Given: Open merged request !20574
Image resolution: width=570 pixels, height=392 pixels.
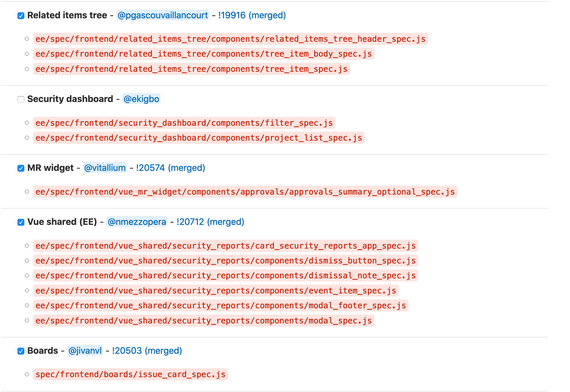Looking at the screenshot, I should coord(151,168).
